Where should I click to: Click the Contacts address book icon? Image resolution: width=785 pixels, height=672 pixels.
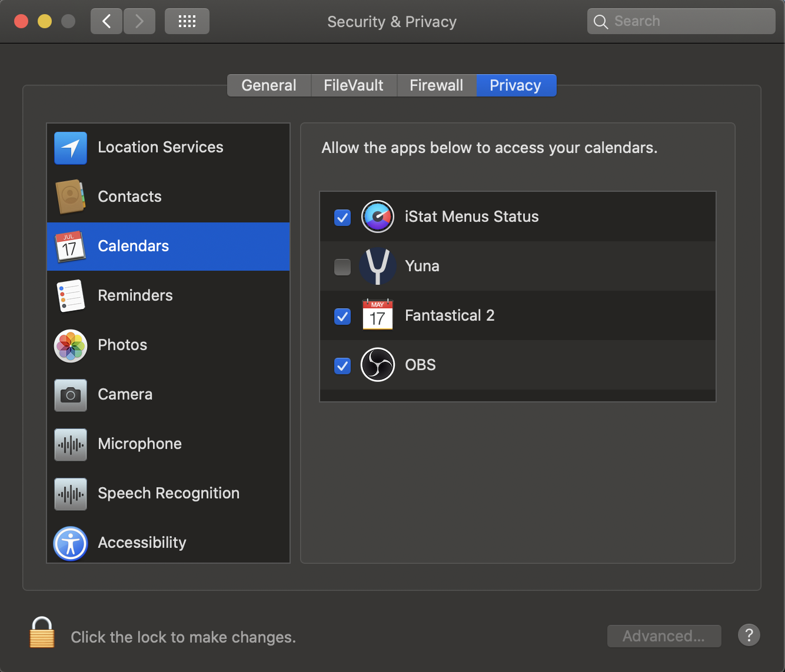point(71,197)
